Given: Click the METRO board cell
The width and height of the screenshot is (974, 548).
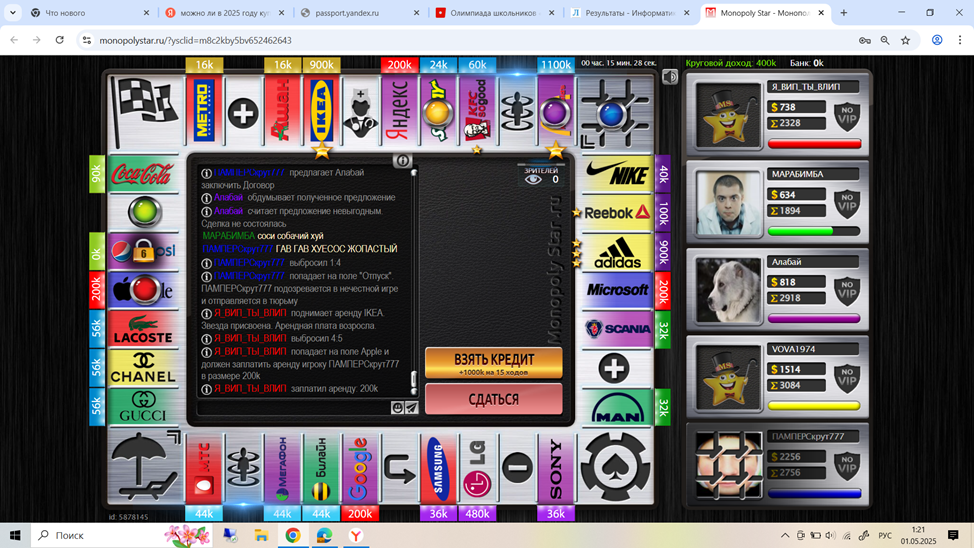Looking at the screenshot, I should tap(204, 112).
